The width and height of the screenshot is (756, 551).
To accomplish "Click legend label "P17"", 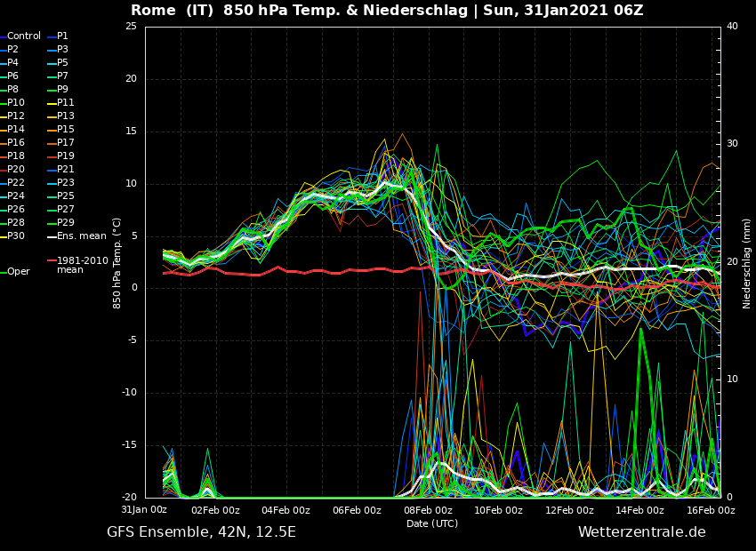I will 66,142.
